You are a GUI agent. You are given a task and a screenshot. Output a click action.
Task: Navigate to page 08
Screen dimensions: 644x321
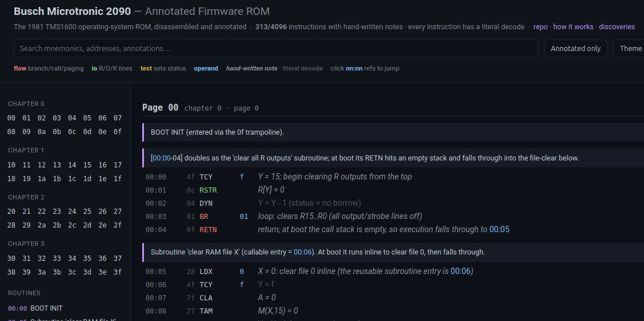(x=11, y=132)
